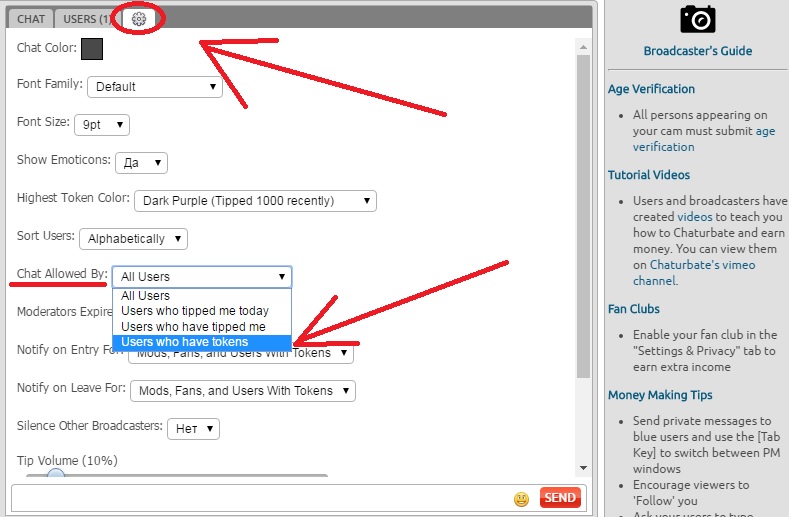
Task: Open the settings gear tab
Action: [x=139, y=18]
